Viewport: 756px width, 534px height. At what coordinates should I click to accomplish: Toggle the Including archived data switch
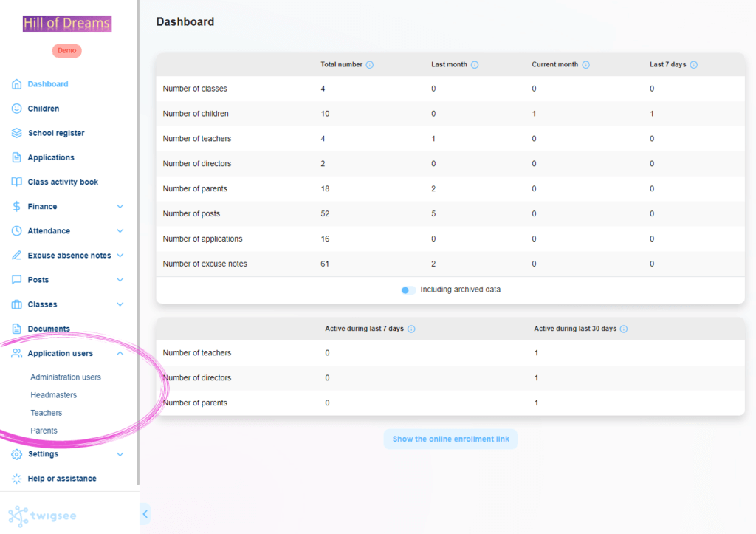tap(408, 290)
